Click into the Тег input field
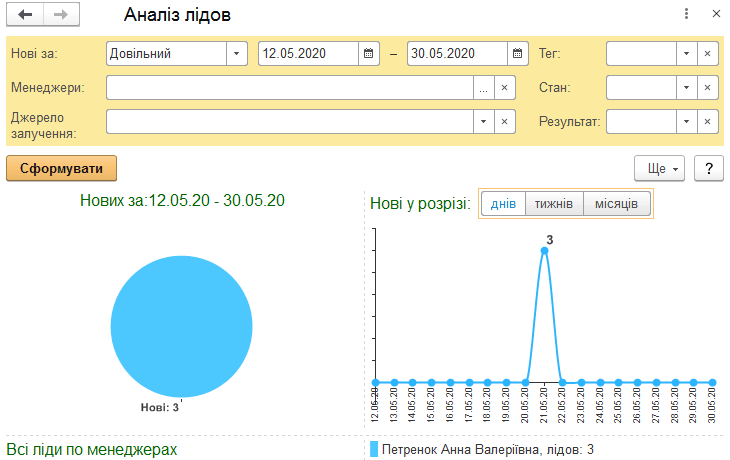730x460 pixels. [x=642, y=54]
